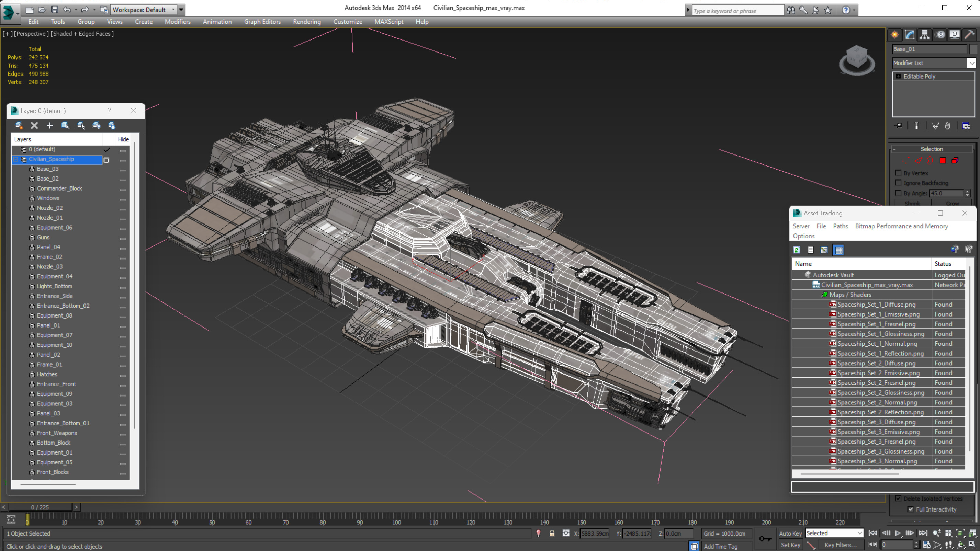Click the Save File toolbar icon
Image resolution: width=980 pixels, height=551 pixels.
(54, 10)
